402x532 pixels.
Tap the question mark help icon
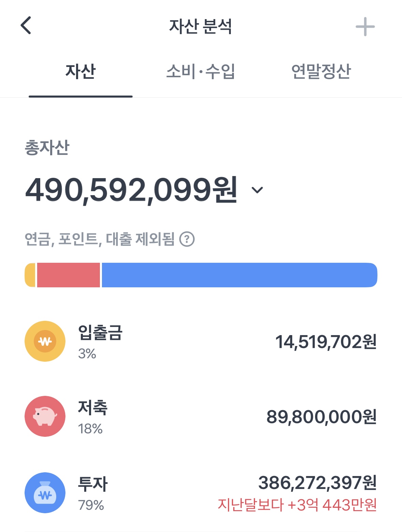(187, 239)
